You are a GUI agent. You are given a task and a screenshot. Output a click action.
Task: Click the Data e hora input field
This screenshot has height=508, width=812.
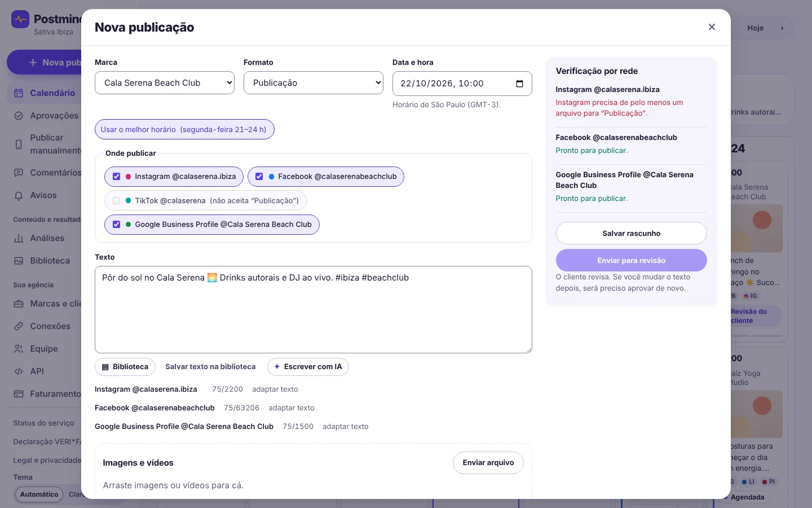tap(462, 84)
